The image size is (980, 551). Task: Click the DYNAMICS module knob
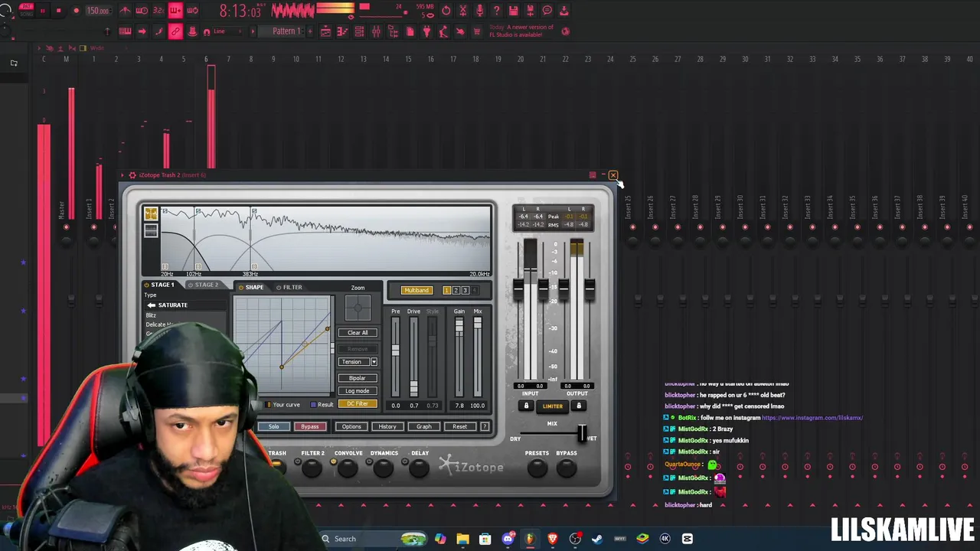(384, 468)
